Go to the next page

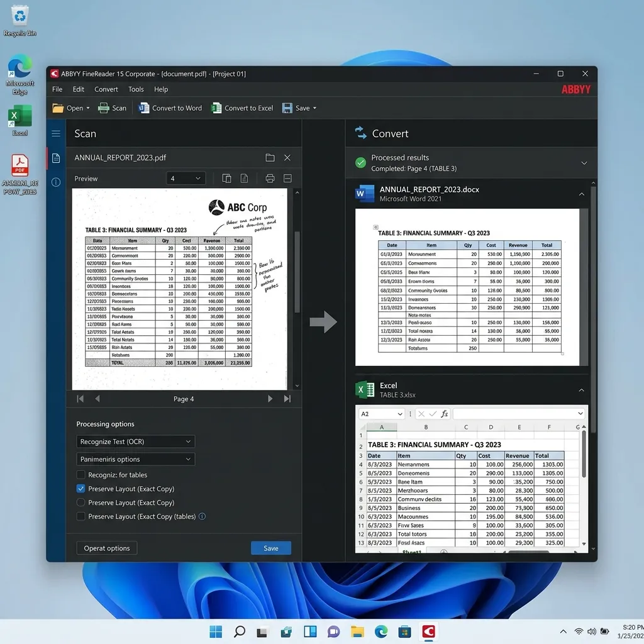(x=270, y=399)
